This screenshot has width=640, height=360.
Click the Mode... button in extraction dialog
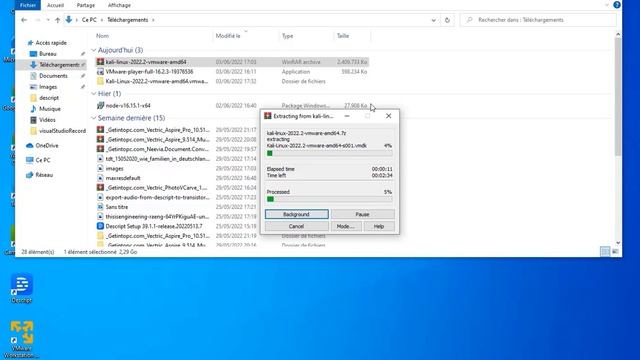pyautogui.click(x=346, y=226)
